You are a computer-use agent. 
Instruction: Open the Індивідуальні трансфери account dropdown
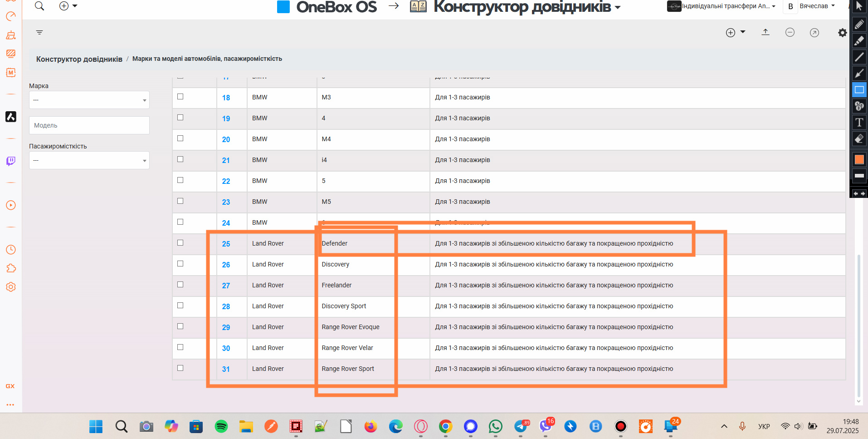(x=722, y=6)
